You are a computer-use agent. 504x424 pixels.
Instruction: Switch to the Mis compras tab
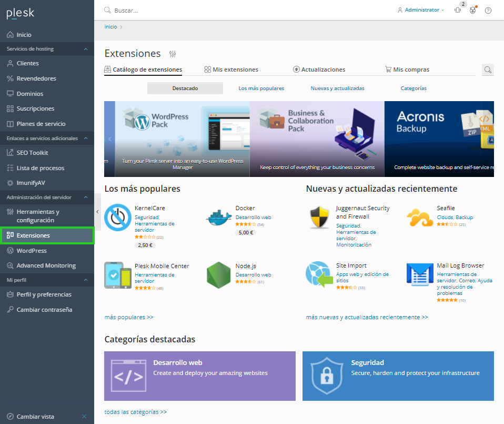click(x=407, y=70)
